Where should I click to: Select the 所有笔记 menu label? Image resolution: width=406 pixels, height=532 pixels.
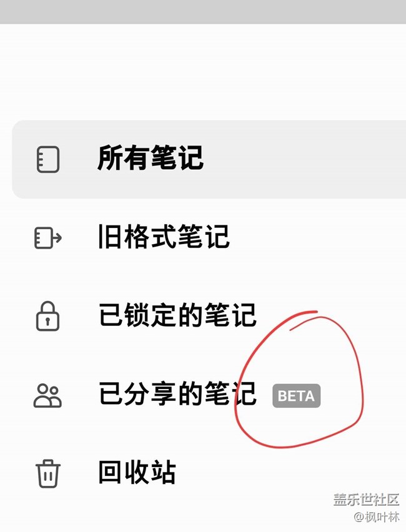(151, 158)
